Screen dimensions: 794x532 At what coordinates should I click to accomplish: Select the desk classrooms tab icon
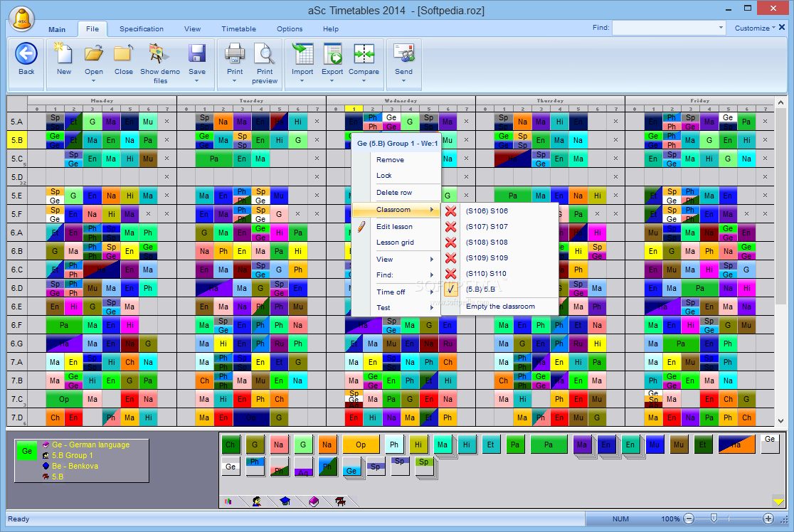(x=340, y=501)
